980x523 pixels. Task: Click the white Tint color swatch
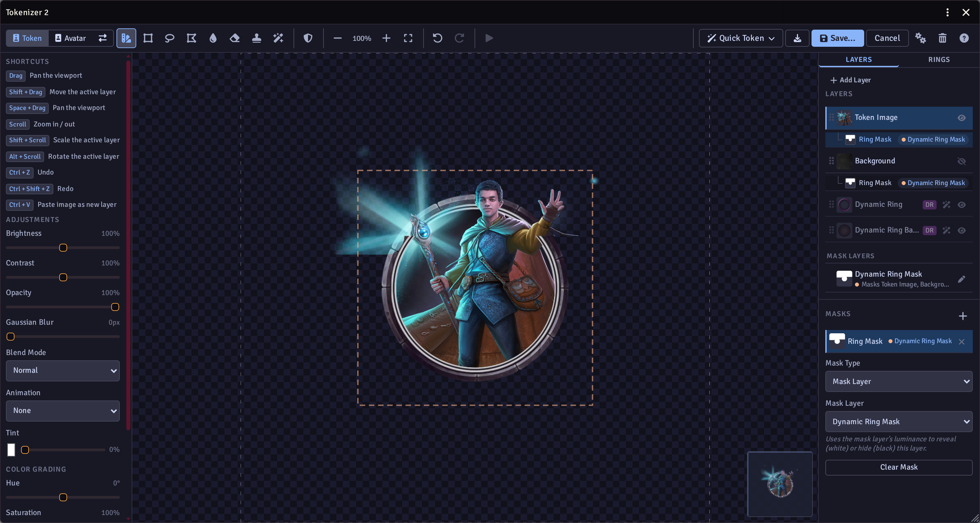pos(11,450)
